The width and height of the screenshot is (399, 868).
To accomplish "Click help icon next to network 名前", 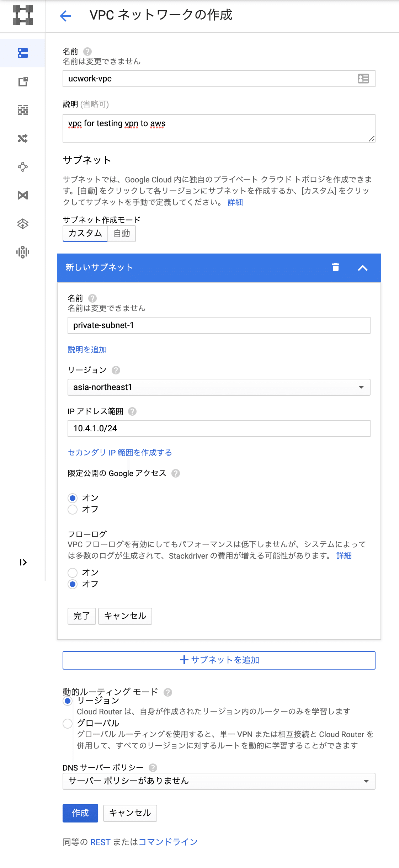I will [x=87, y=52].
